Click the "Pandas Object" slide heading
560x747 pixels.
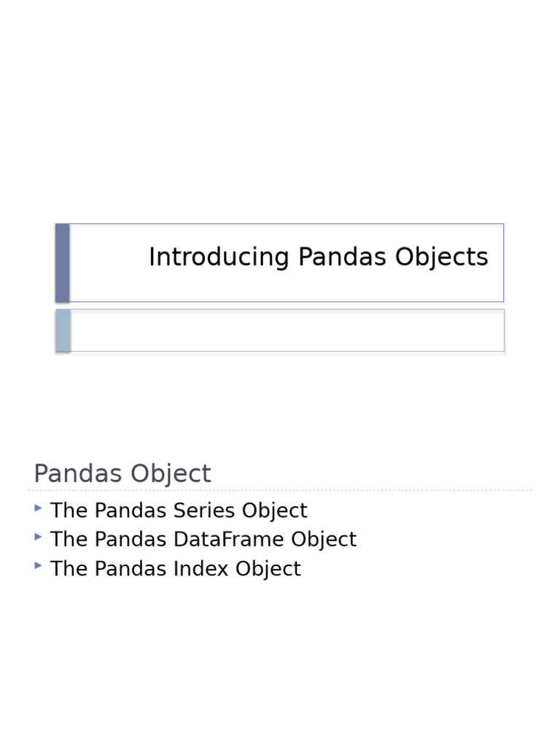(x=122, y=473)
